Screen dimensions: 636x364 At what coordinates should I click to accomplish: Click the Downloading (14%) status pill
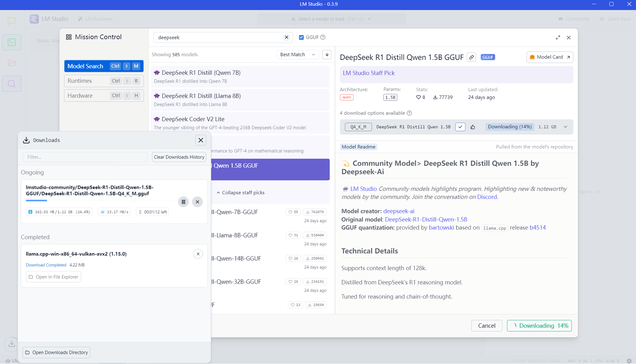tap(510, 127)
